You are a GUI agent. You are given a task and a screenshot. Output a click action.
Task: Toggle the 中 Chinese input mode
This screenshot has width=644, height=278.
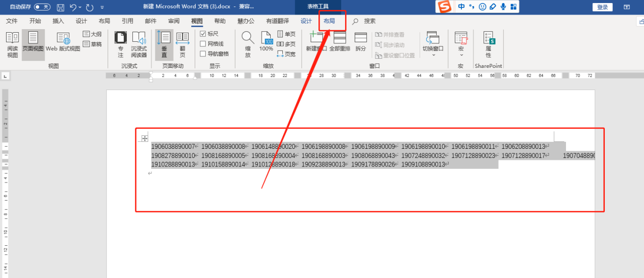(461, 7)
